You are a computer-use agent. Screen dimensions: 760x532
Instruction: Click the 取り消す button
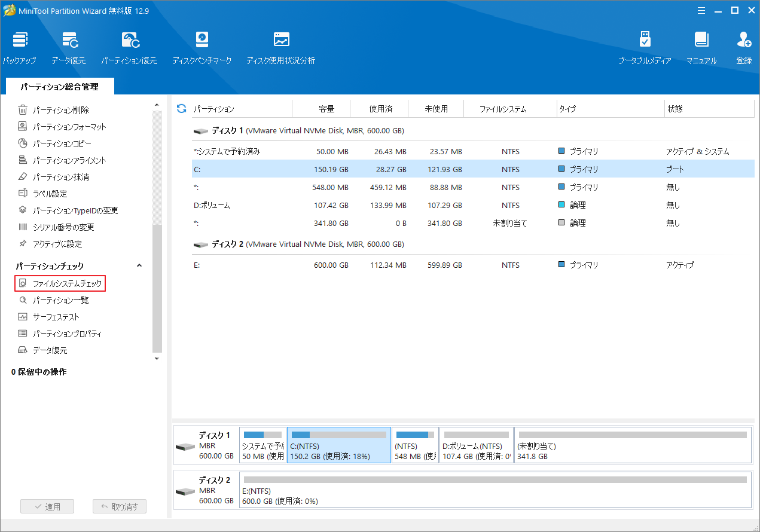pos(120,506)
